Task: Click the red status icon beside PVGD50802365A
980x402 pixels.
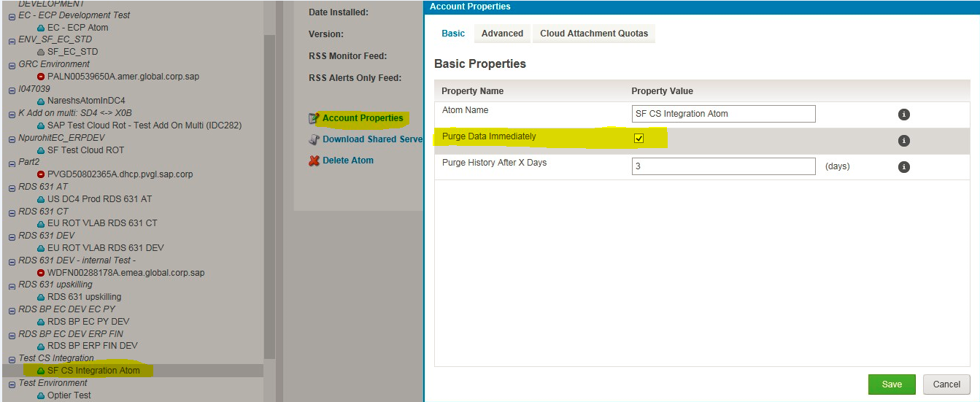Action: (41, 174)
